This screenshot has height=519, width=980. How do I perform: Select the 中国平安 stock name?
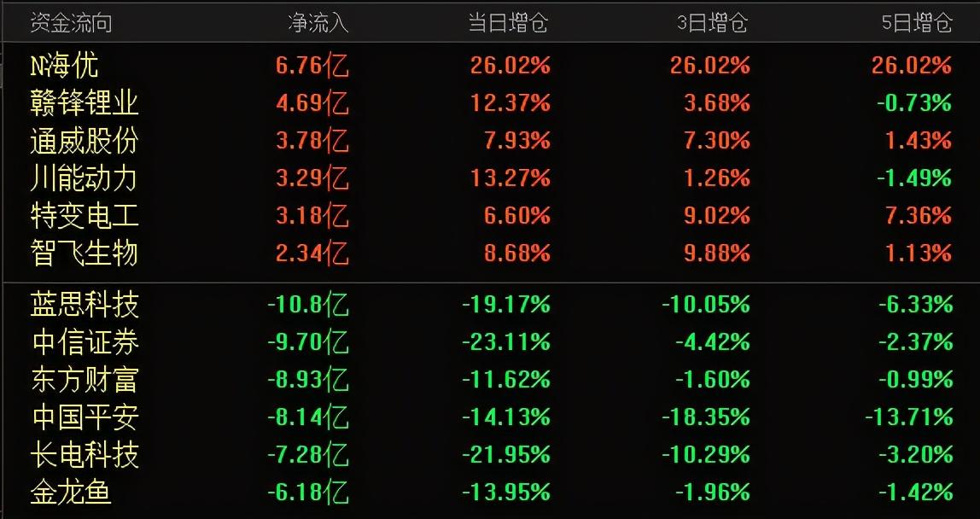tap(85, 417)
